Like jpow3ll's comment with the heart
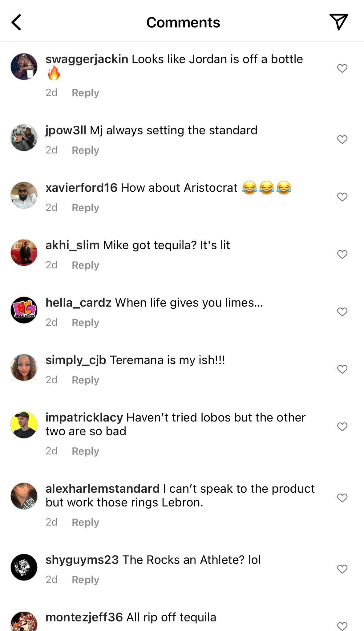The image size is (364, 631). tap(342, 140)
